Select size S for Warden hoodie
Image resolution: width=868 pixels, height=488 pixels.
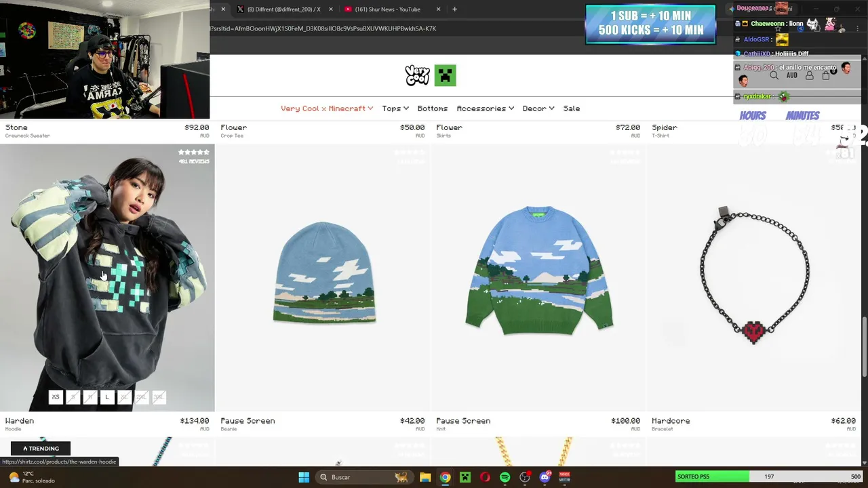[73, 397]
